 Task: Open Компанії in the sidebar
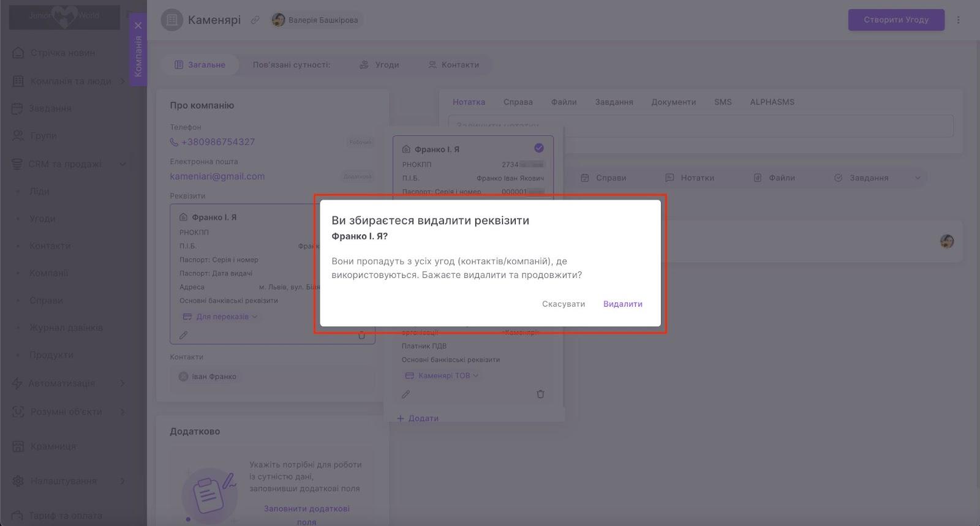(49, 273)
